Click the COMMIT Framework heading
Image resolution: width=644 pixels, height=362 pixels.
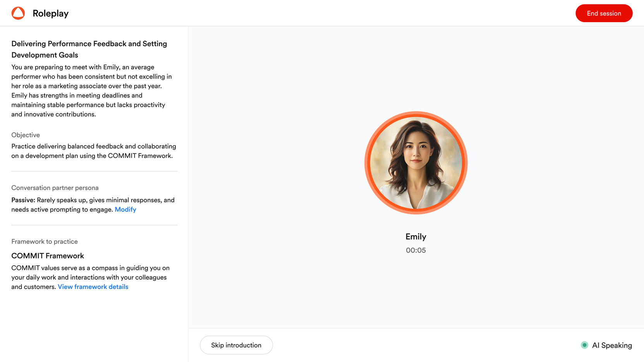click(48, 256)
